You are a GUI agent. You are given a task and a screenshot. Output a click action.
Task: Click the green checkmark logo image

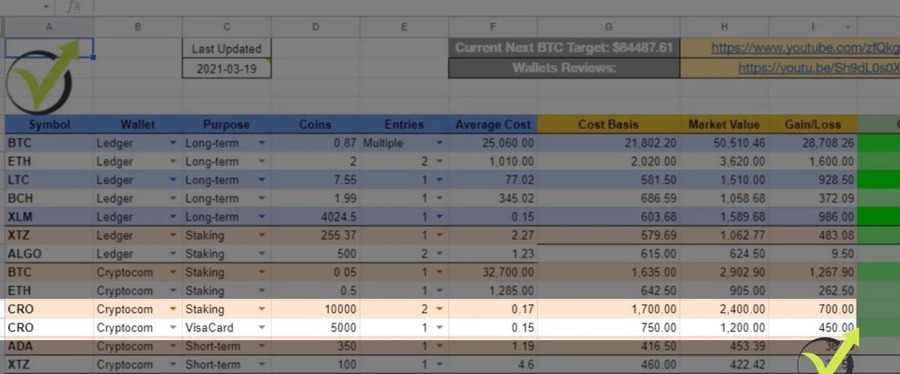click(41, 76)
